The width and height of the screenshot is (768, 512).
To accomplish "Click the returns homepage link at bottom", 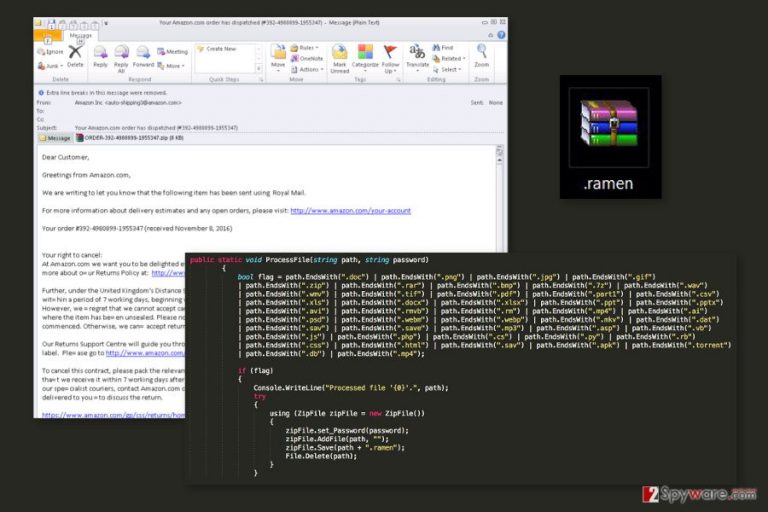I will pyautogui.click(x=113, y=414).
